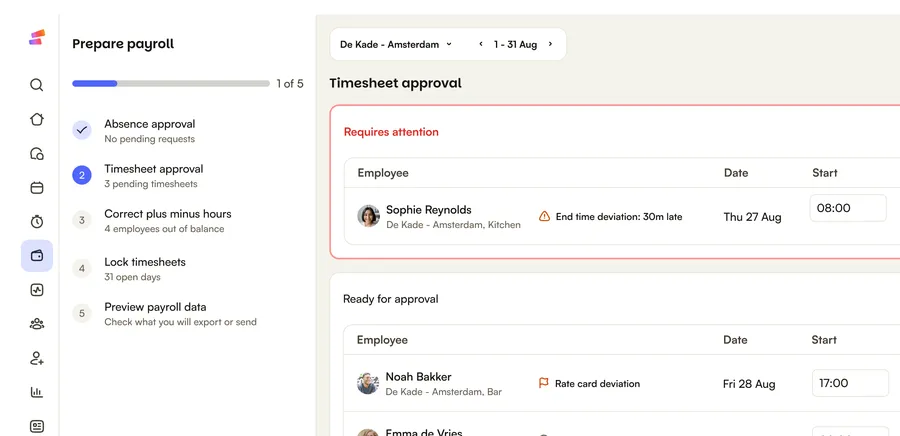Click the add-person sidebar icon
The image size is (900, 436).
pos(37,359)
